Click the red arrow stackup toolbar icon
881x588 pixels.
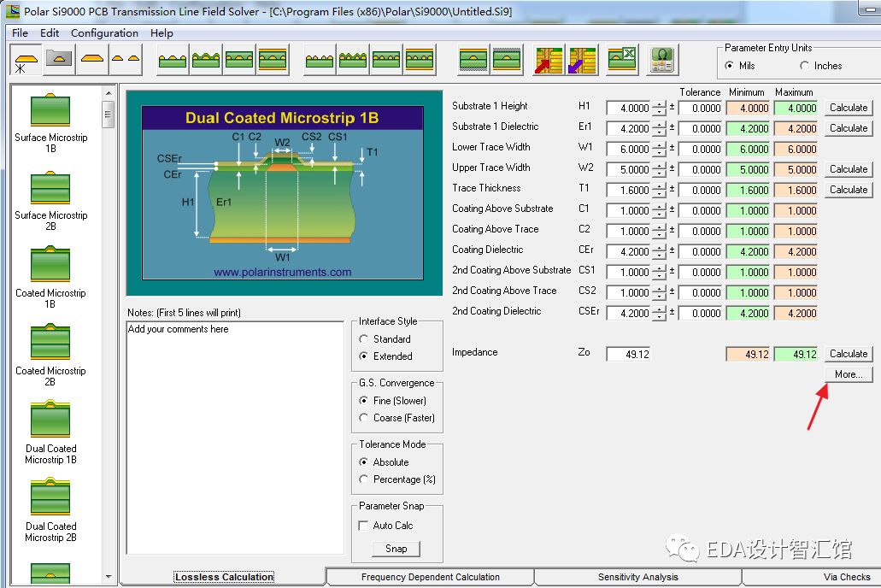click(549, 60)
